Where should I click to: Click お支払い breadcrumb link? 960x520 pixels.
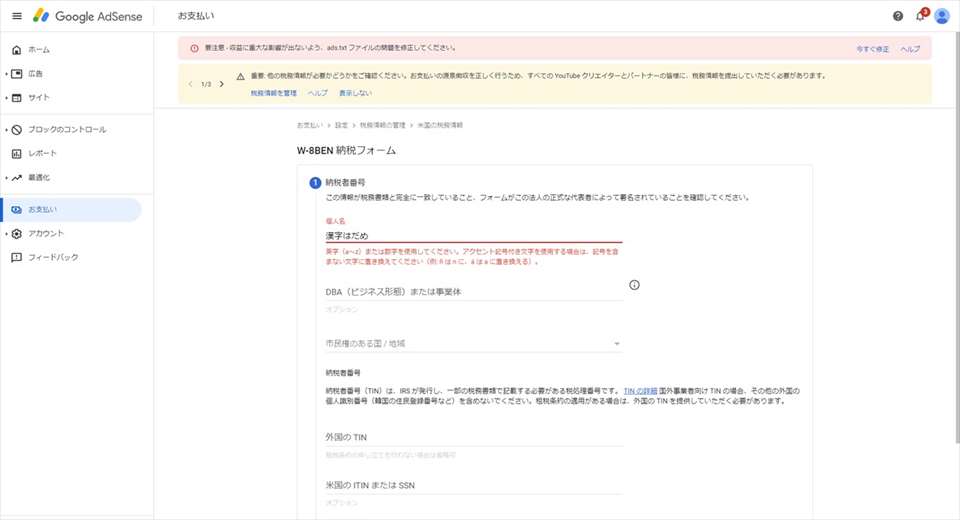click(309, 125)
